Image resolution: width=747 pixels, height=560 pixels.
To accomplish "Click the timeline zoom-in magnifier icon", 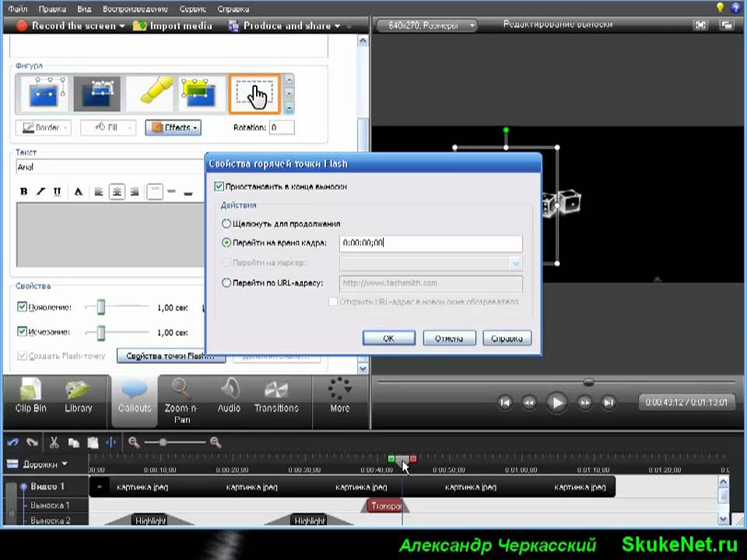I will [215, 443].
